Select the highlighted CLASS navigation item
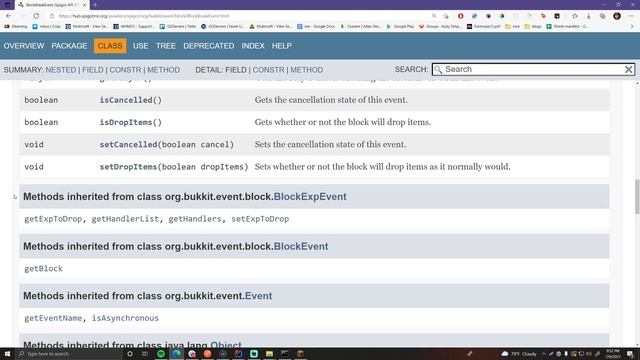The image size is (640, 360). click(x=110, y=46)
